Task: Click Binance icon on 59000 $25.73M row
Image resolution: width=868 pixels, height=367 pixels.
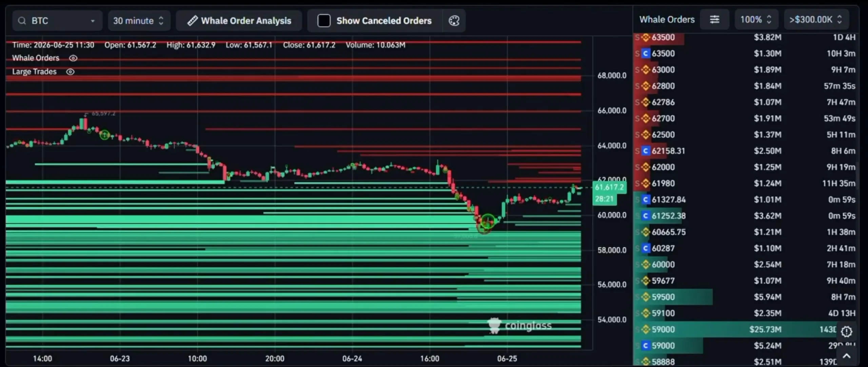Action: pos(646,330)
